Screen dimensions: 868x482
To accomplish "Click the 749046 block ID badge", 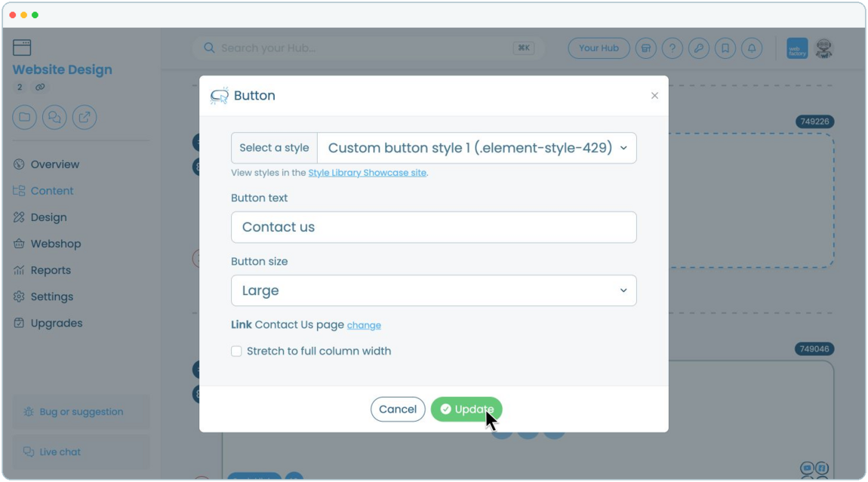I will pos(814,349).
